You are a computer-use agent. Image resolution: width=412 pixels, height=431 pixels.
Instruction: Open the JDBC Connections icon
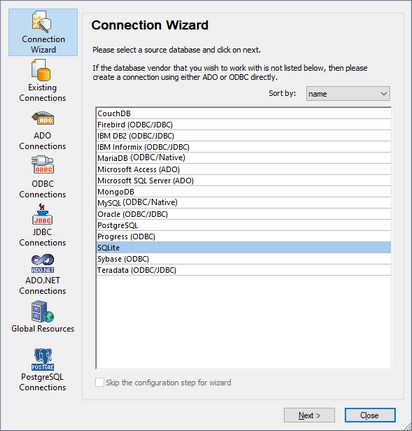42,226
